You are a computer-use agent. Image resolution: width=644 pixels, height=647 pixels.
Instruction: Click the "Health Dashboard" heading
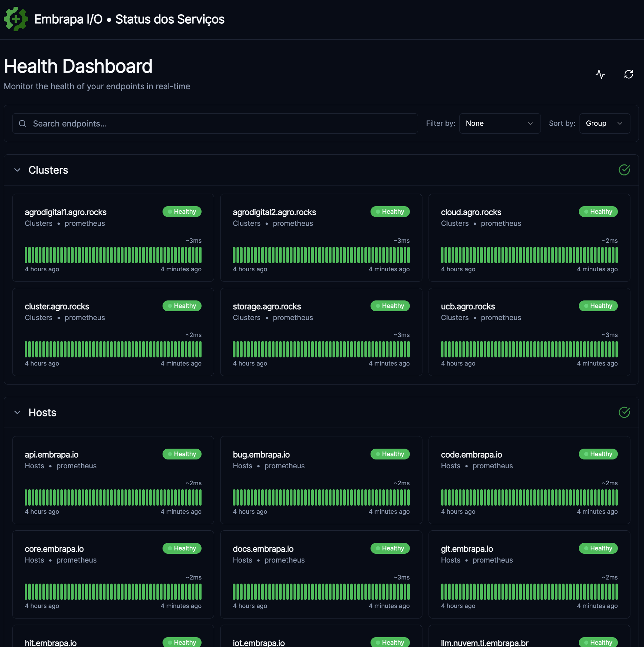click(x=78, y=66)
